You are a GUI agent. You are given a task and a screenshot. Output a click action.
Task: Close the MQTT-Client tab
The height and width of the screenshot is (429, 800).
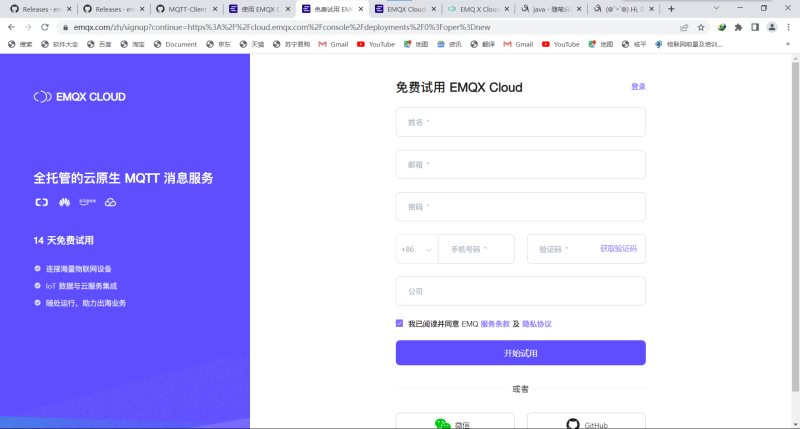coord(215,9)
